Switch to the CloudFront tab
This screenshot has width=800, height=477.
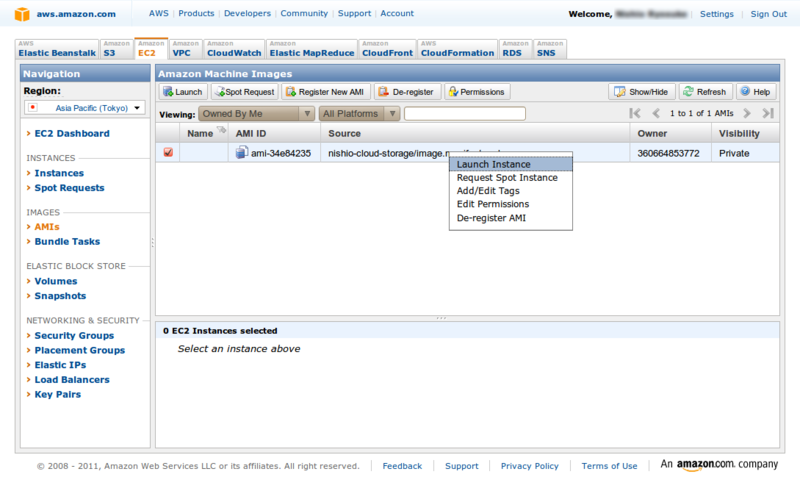click(387, 49)
